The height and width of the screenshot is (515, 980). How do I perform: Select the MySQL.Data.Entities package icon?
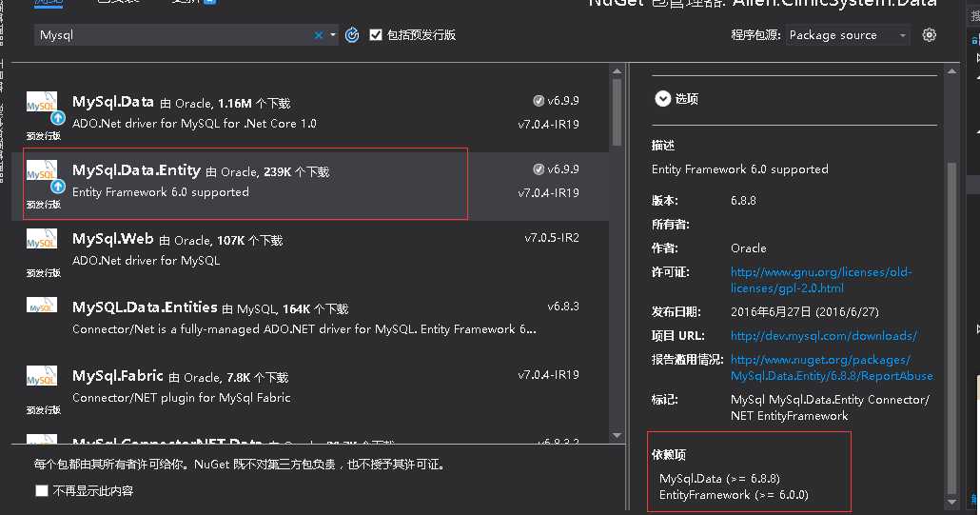(x=42, y=306)
